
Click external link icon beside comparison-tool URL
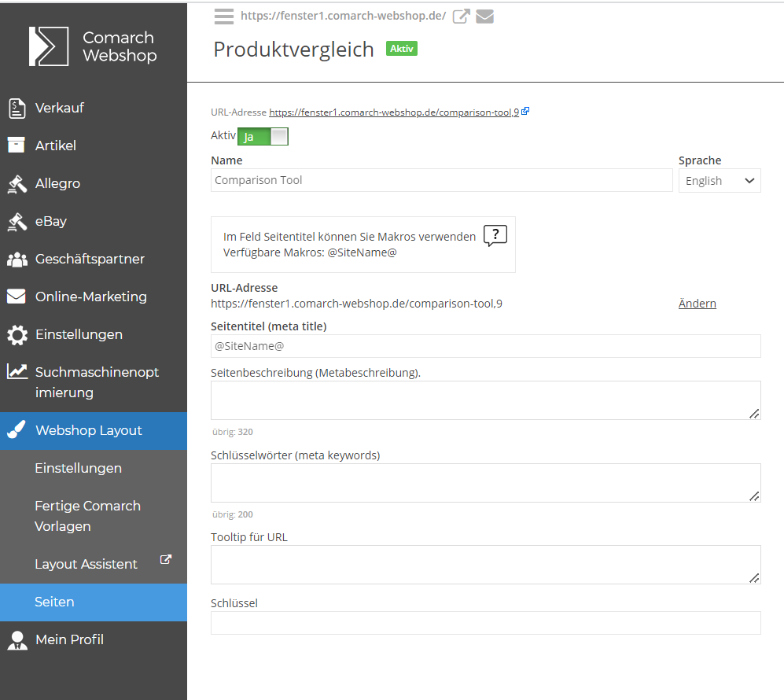point(525,112)
